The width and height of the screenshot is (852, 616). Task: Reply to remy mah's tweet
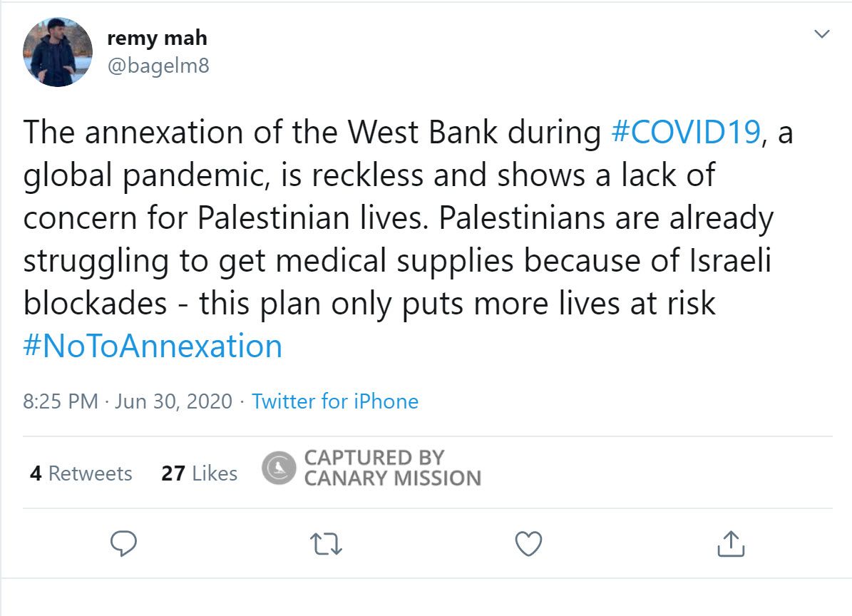click(125, 545)
